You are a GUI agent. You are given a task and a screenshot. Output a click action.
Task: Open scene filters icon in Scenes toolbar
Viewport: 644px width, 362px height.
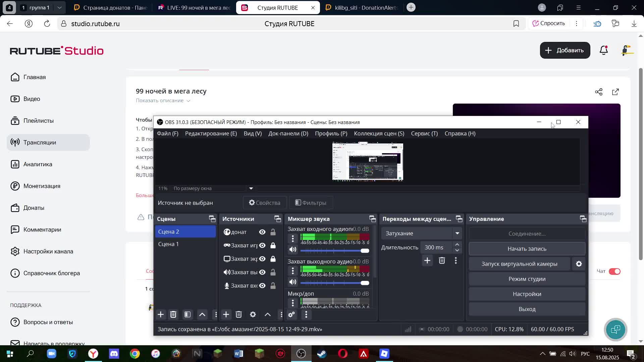point(187,314)
